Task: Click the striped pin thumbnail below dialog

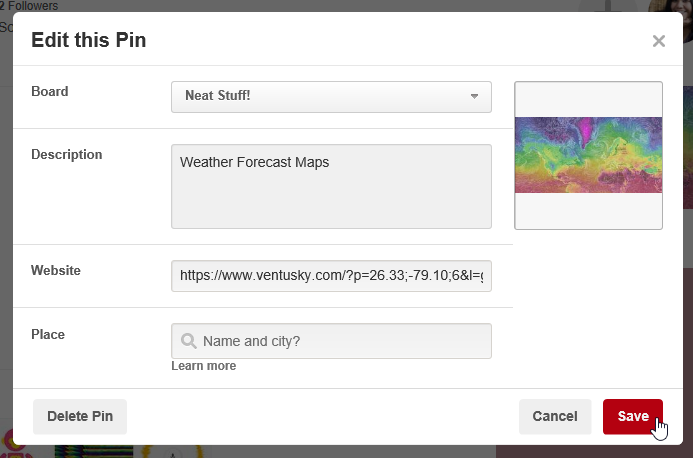Action: click(x=94, y=452)
